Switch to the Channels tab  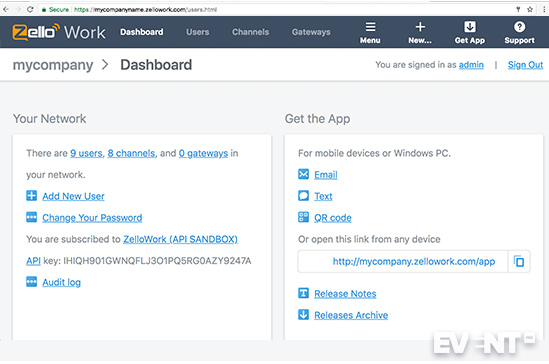pos(251,32)
